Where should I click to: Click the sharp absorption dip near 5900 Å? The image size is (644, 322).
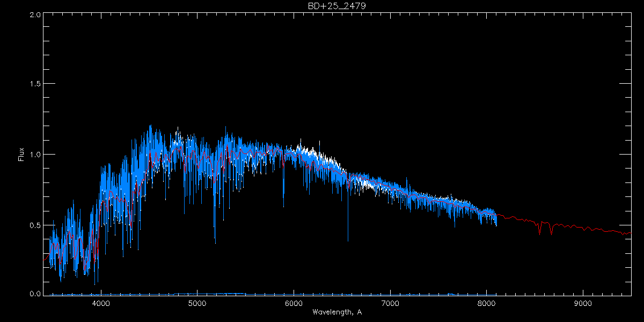pos(284,206)
